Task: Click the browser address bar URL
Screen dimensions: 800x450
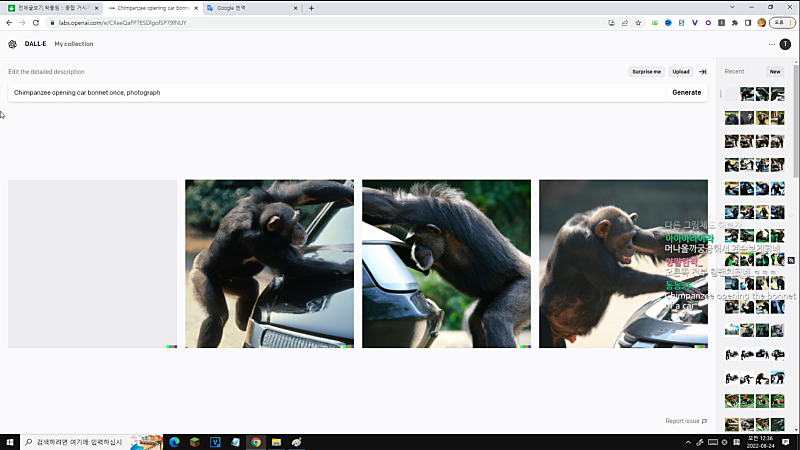Action: pyautogui.click(x=122, y=23)
